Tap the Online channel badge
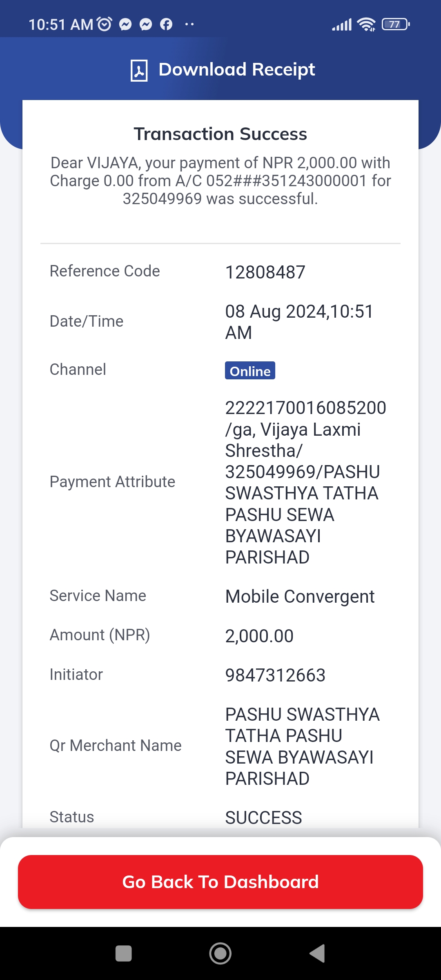Viewport: 441px width, 980px height. tap(250, 371)
